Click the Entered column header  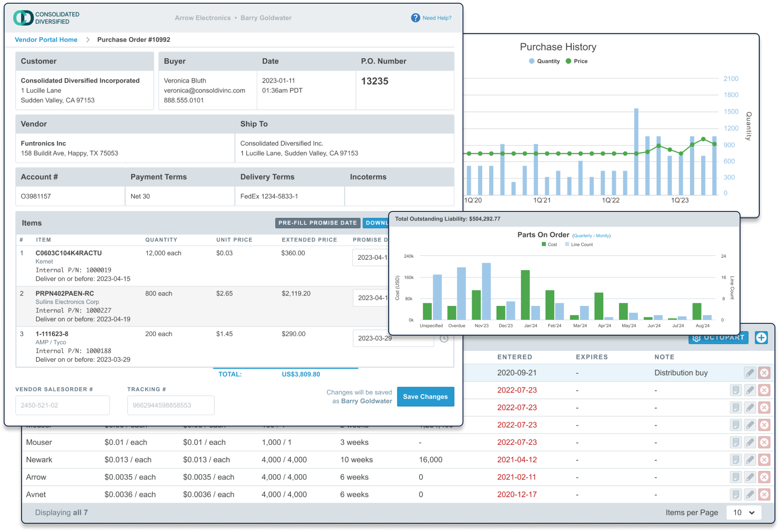pyautogui.click(x=515, y=357)
